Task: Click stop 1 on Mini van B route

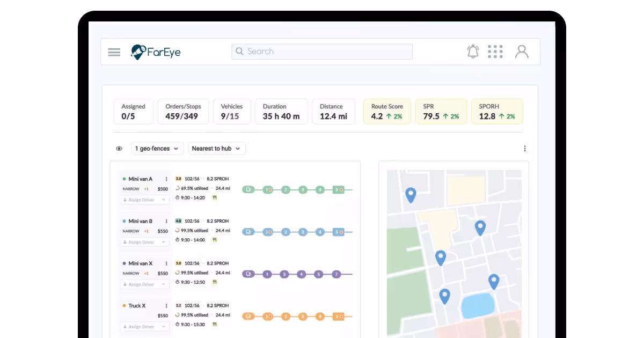Action: [268, 232]
